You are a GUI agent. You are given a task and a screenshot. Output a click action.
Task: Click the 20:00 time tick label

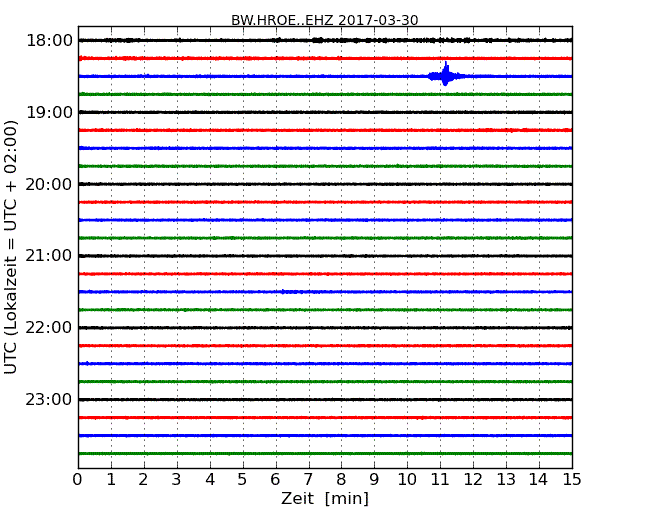coord(49,185)
